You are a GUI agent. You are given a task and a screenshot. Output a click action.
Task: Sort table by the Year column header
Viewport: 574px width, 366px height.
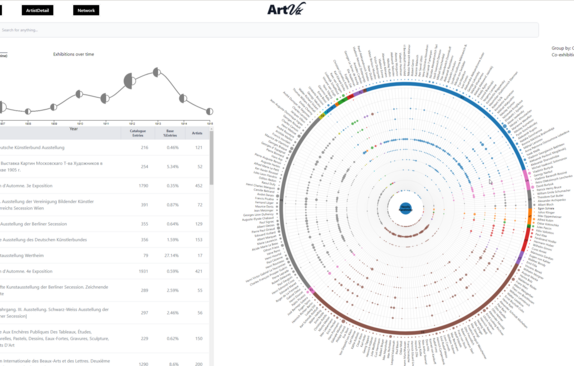coord(73,129)
